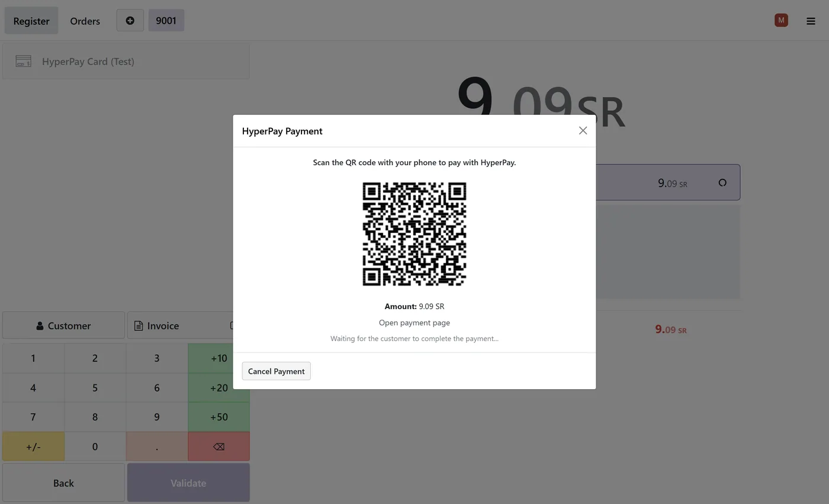This screenshot has height=504, width=829.
Task: Select HyperPay Card (Test) payment method
Action: coord(126,61)
